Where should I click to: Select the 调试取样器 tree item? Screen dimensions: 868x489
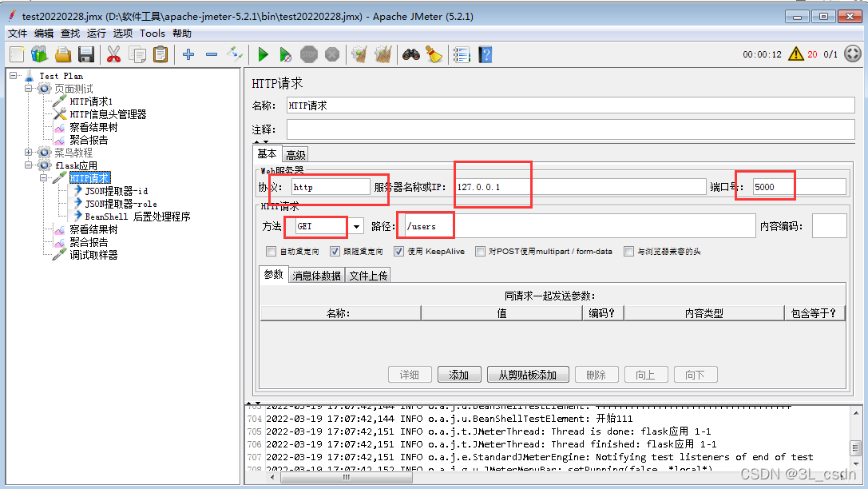(93, 255)
